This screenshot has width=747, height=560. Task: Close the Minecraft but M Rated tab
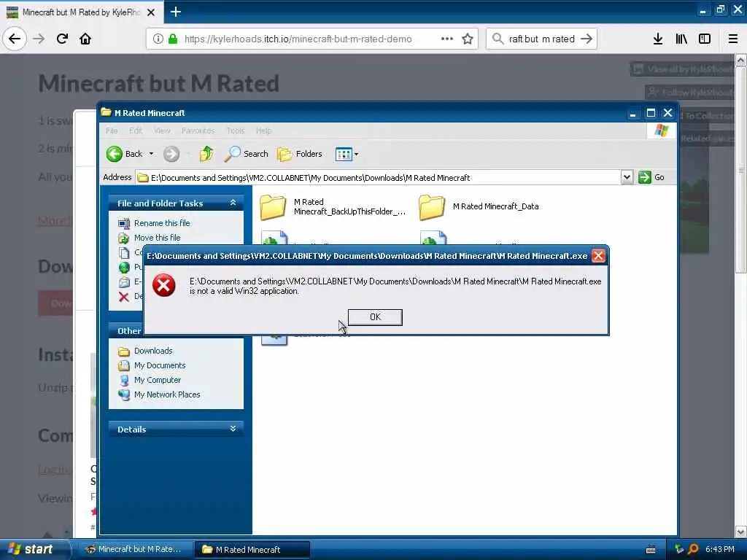[151, 12]
